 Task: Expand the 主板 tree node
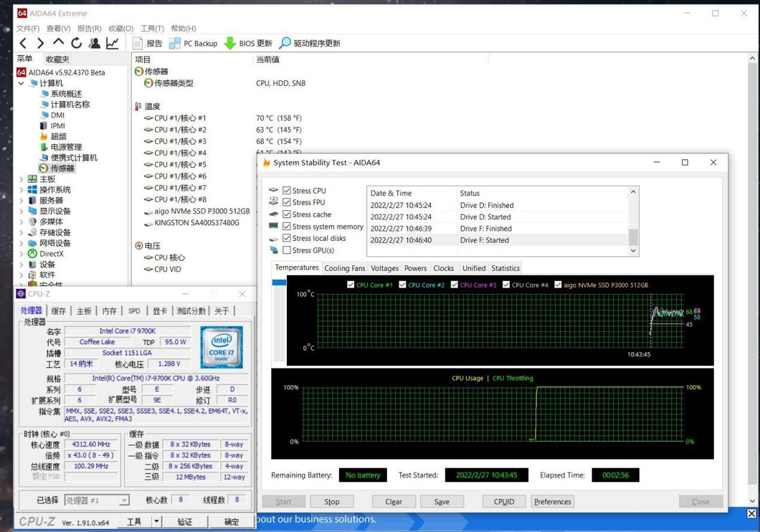tap(22, 179)
